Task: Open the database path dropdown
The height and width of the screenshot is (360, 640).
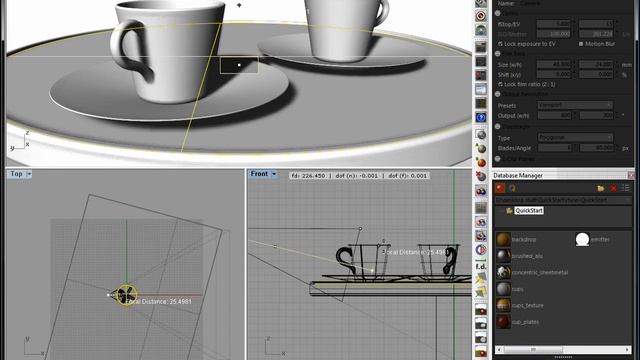Action: pos(563,200)
